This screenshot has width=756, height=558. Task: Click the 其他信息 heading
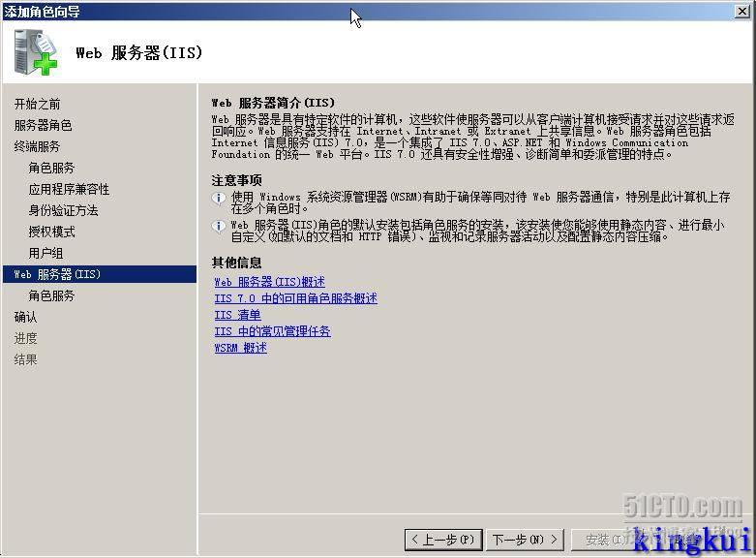tap(236, 263)
